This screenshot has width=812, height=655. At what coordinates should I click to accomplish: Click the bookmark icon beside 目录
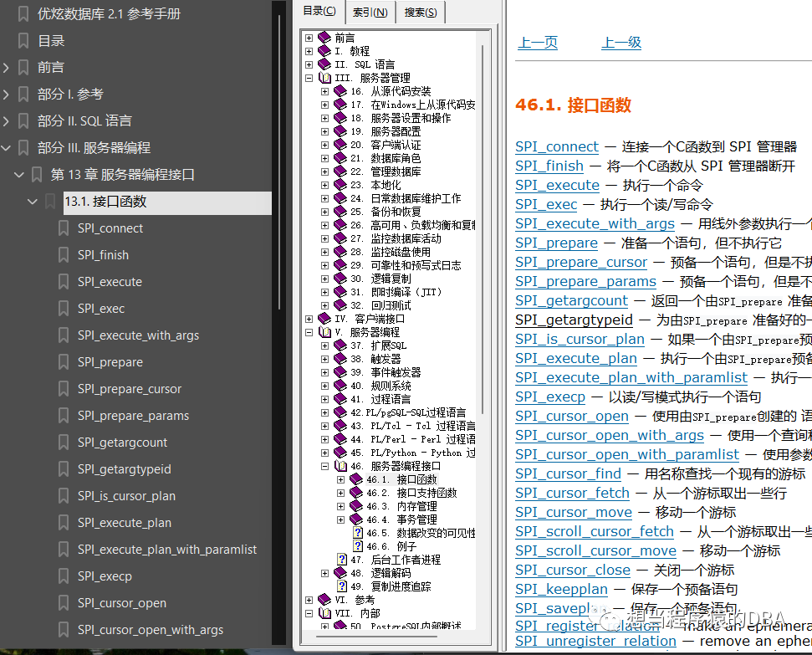pyautogui.click(x=23, y=40)
